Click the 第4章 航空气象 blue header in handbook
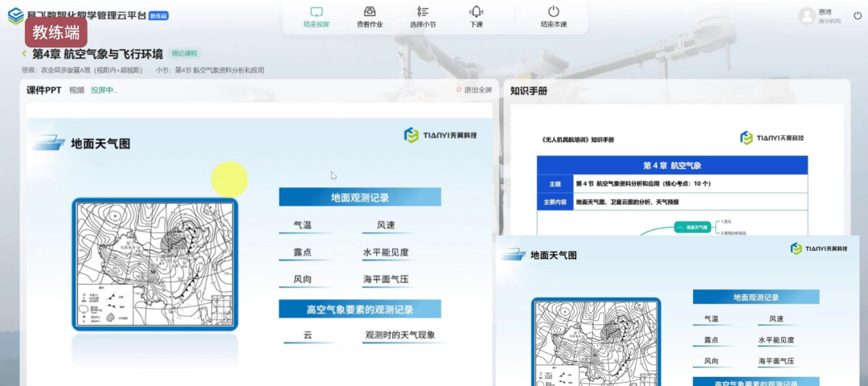This screenshot has width=868, height=386. 672,166
